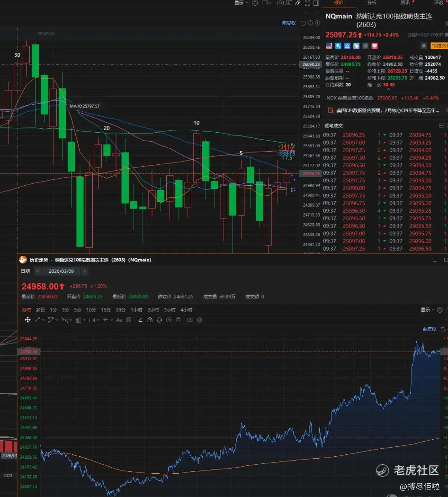Set a price alert bell icon
The width and height of the screenshot is (448, 497).
pos(423,45)
